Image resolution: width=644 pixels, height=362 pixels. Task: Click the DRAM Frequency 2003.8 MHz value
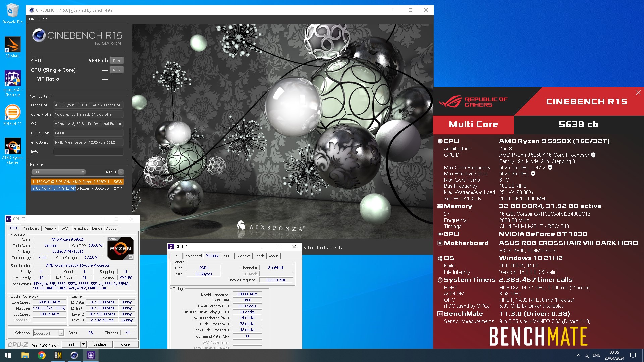(x=247, y=294)
